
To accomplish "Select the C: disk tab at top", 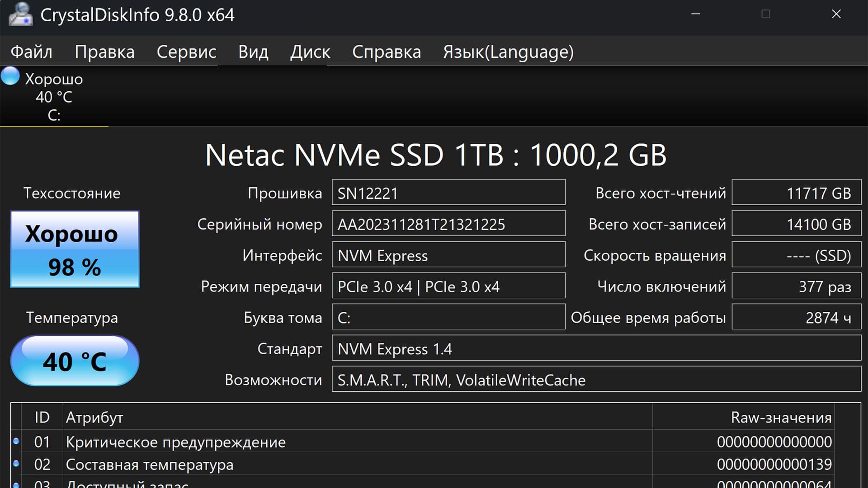I will [54, 97].
